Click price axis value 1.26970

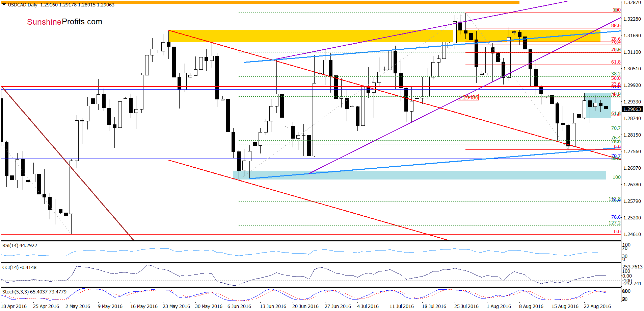(632, 168)
